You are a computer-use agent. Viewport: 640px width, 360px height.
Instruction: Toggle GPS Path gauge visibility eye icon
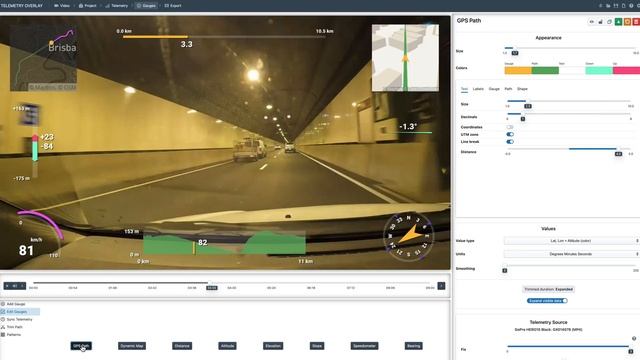pyautogui.click(x=591, y=22)
